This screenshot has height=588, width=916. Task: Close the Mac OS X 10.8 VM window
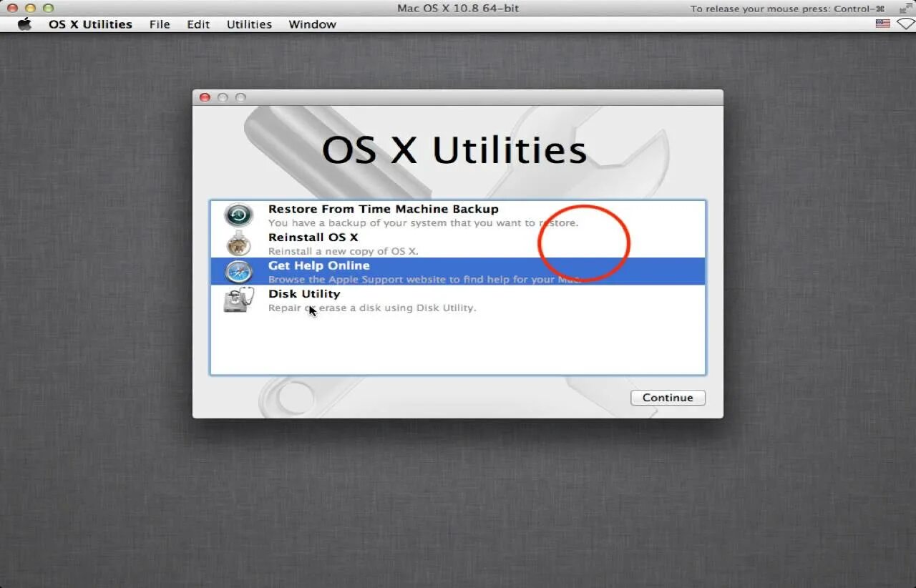pyautogui.click(x=12, y=8)
